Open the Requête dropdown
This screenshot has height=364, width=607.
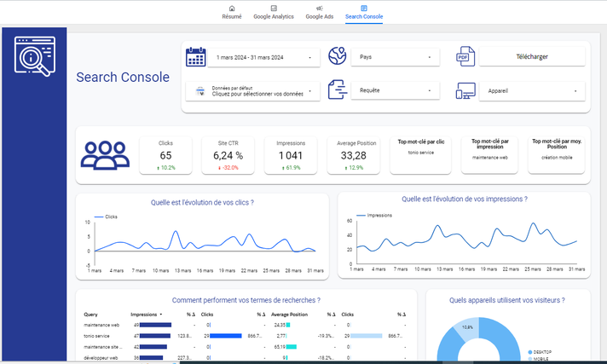(396, 90)
